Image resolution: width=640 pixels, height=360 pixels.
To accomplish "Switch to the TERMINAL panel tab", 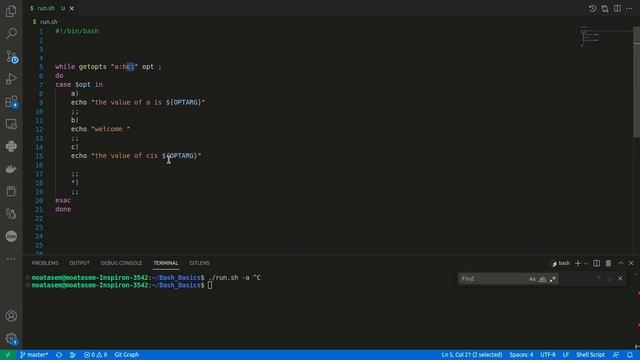I will click(166, 263).
